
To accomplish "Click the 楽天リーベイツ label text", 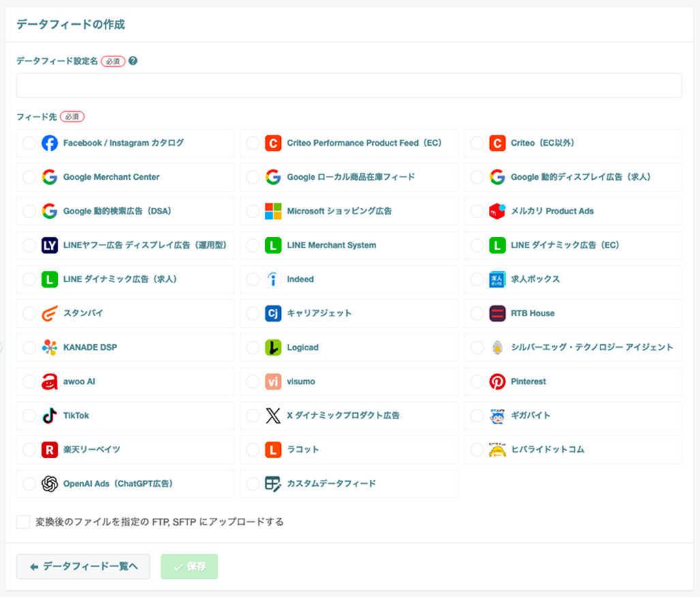I will tap(92, 450).
